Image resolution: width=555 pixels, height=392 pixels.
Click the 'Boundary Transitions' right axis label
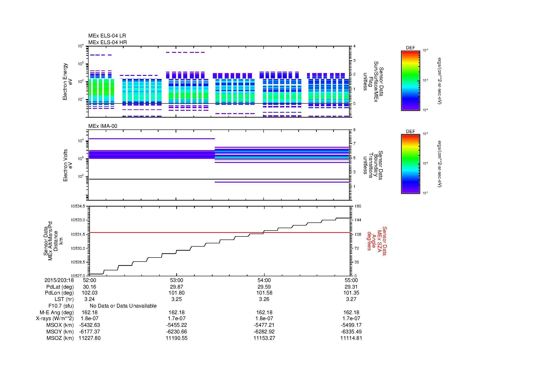click(373, 165)
